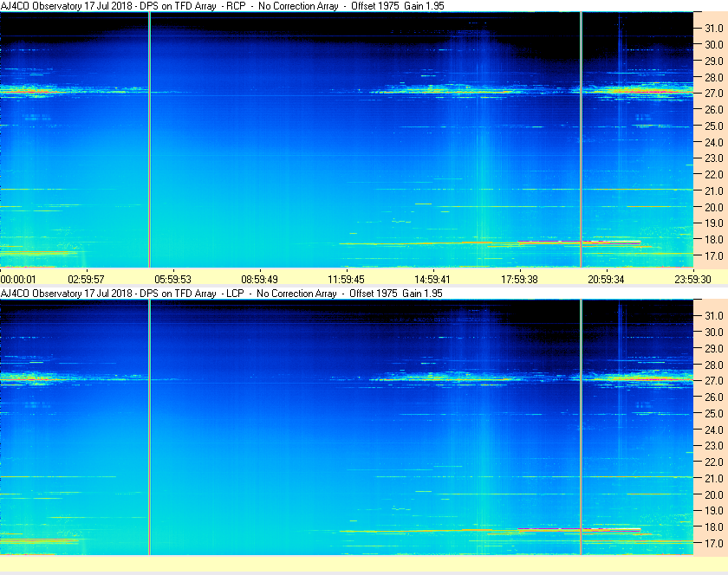The height and width of the screenshot is (575, 728).
Task: Select 25.0 on the RCP frequency axis
Action: click(714, 126)
